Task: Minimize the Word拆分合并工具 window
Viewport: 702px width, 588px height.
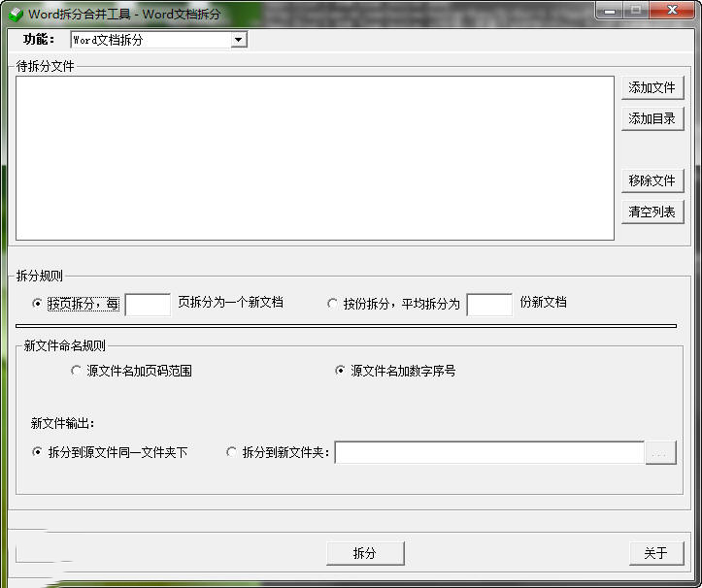Action: 610,11
